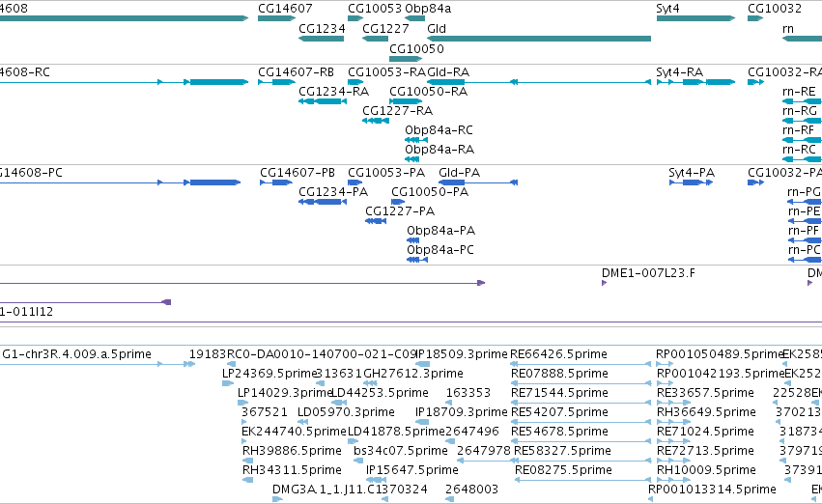Viewport: 822px width, 504px height.
Task: Click protein rn-PG label
Action: click(805, 192)
